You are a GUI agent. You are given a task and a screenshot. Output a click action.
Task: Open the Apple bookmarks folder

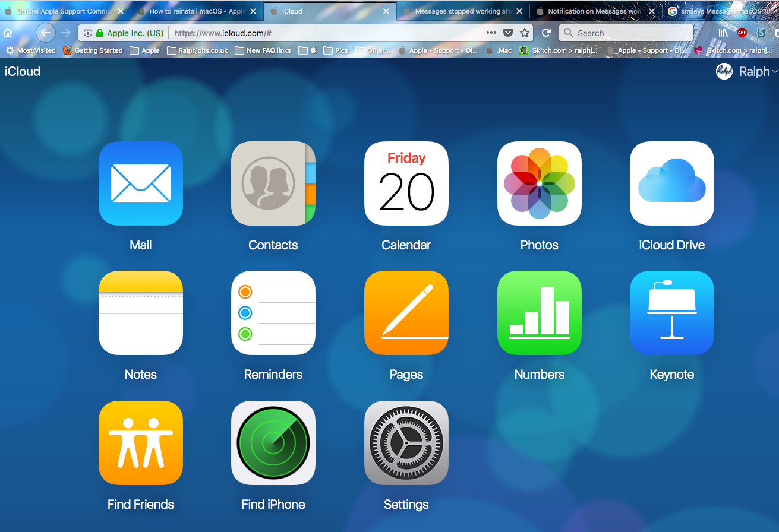tap(144, 50)
